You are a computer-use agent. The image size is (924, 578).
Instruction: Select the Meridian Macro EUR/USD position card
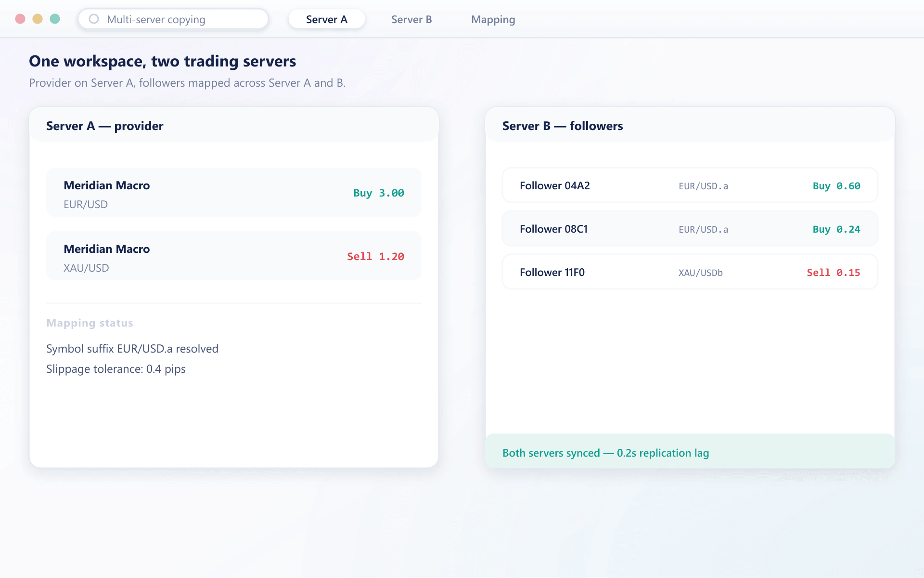pyautogui.click(x=234, y=192)
